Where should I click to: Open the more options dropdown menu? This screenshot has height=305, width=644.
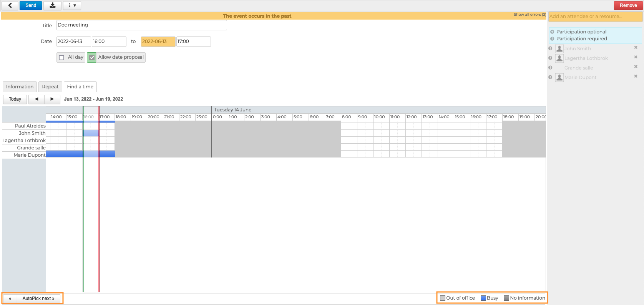point(72,5)
